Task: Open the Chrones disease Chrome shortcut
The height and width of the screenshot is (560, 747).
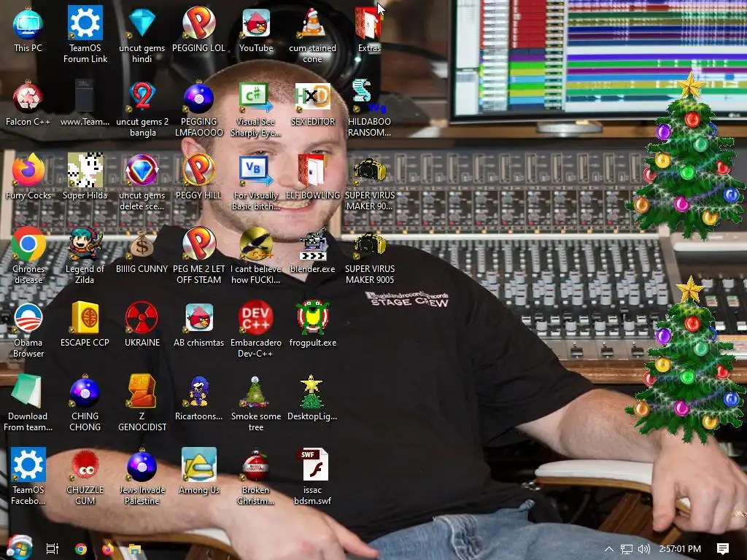Action: click(28, 244)
